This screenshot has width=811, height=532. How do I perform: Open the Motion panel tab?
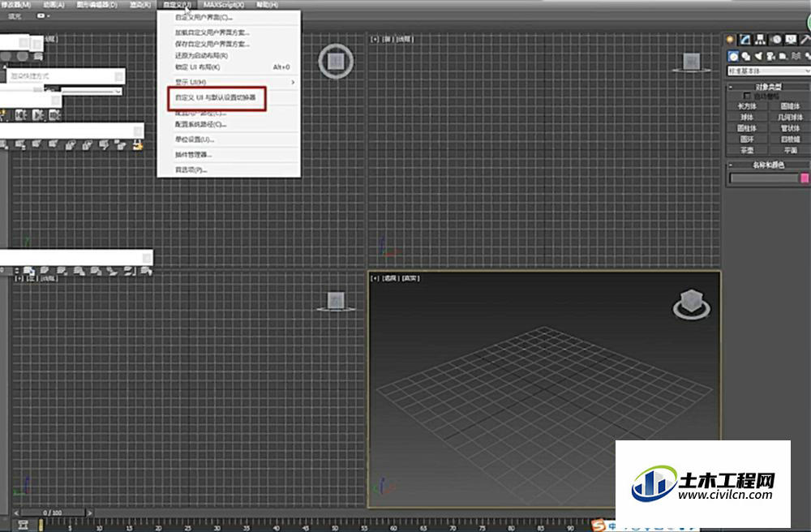(x=775, y=40)
